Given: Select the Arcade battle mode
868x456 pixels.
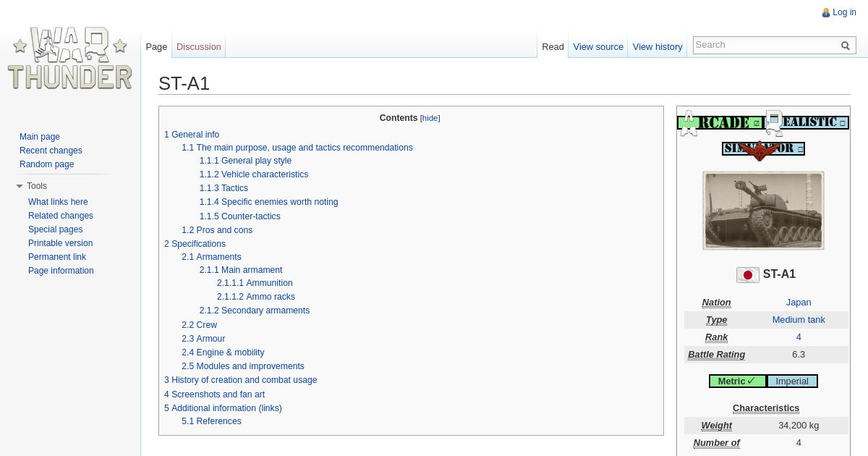Looking at the screenshot, I should point(720,123).
